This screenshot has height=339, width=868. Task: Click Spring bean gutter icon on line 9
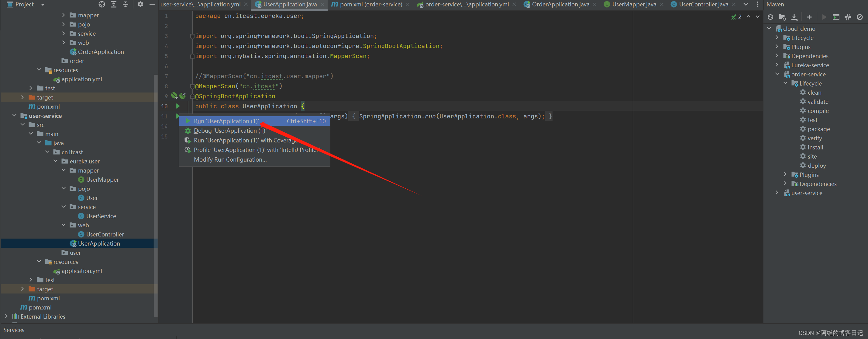click(174, 96)
